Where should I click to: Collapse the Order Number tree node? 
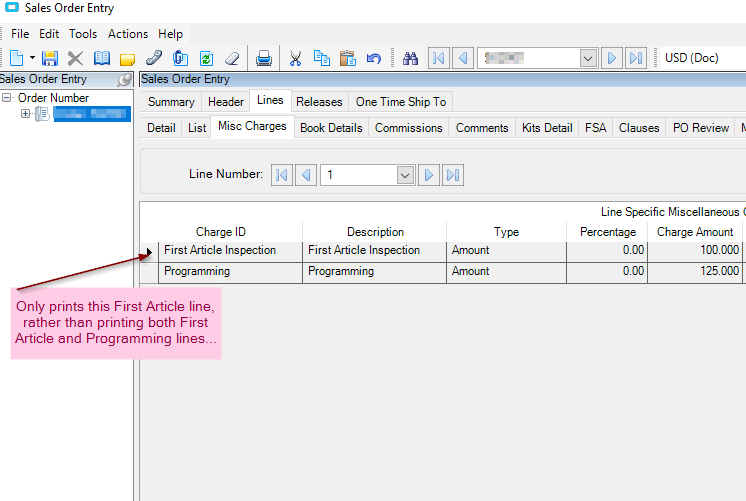pos(7,98)
